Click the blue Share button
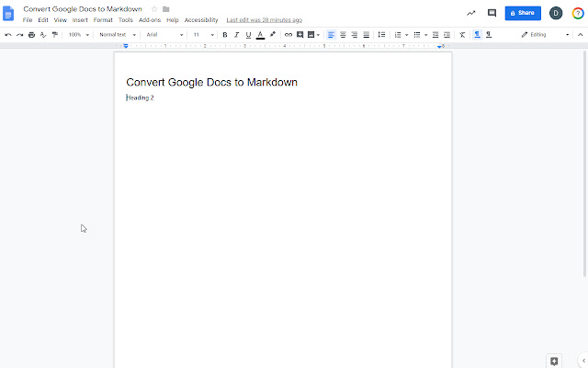The width and height of the screenshot is (588, 368). (523, 13)
